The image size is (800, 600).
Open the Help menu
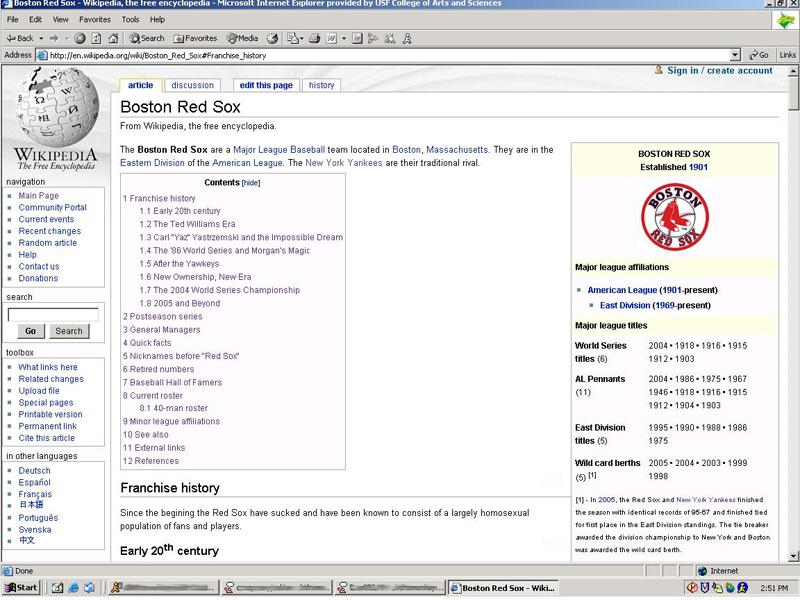tap(157, 19)
